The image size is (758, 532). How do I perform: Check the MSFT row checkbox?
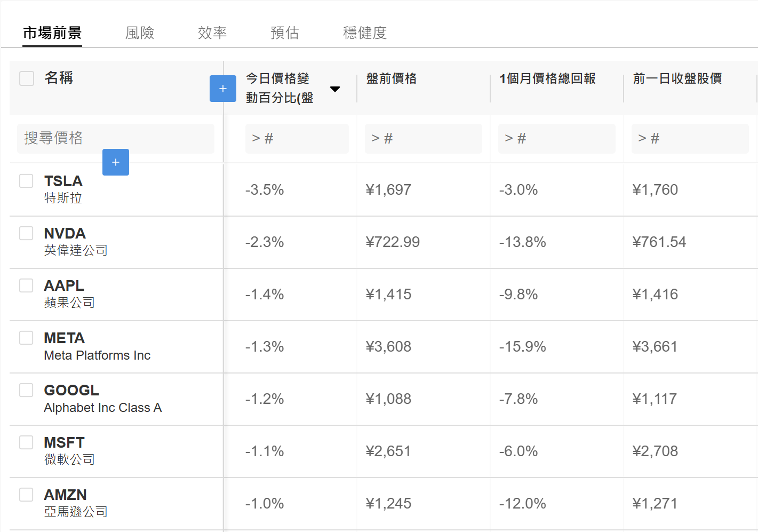(26, 442)
